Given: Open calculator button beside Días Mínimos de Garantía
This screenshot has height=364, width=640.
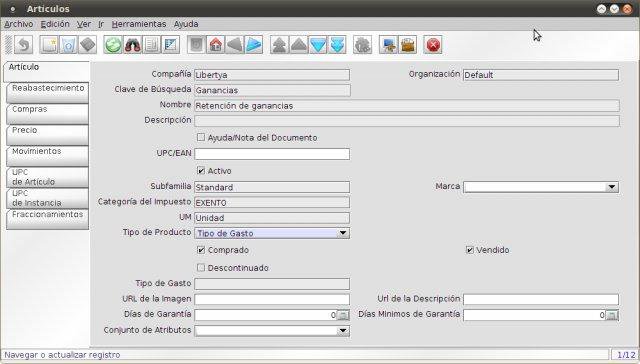Looking at the screenshot, I should (x=612, y=315).
